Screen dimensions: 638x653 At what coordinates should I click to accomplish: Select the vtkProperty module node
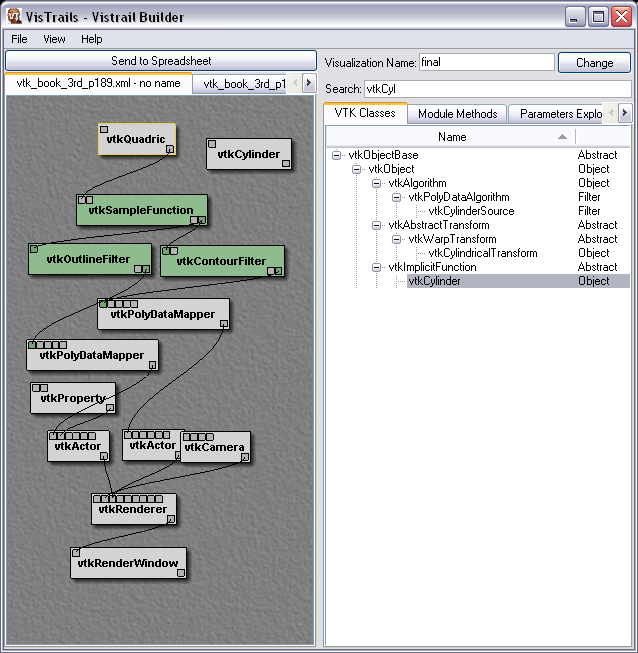(x=73, y=398)
